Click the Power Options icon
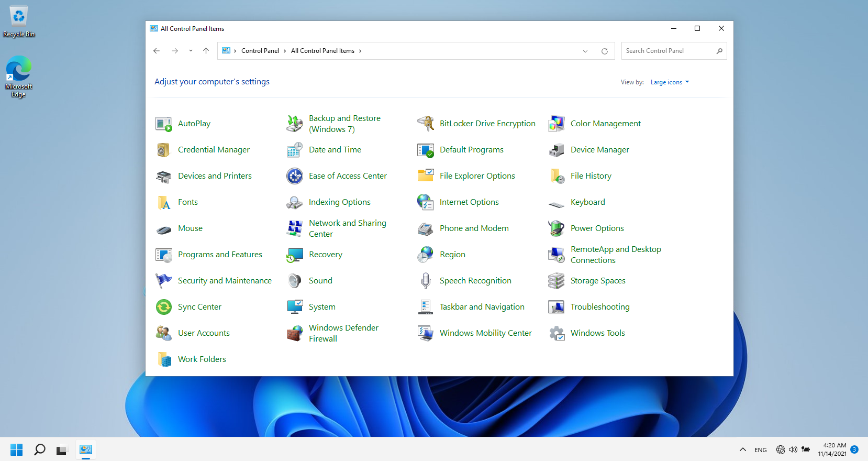This screenshot has height=461, width=868. click(556, 228)
